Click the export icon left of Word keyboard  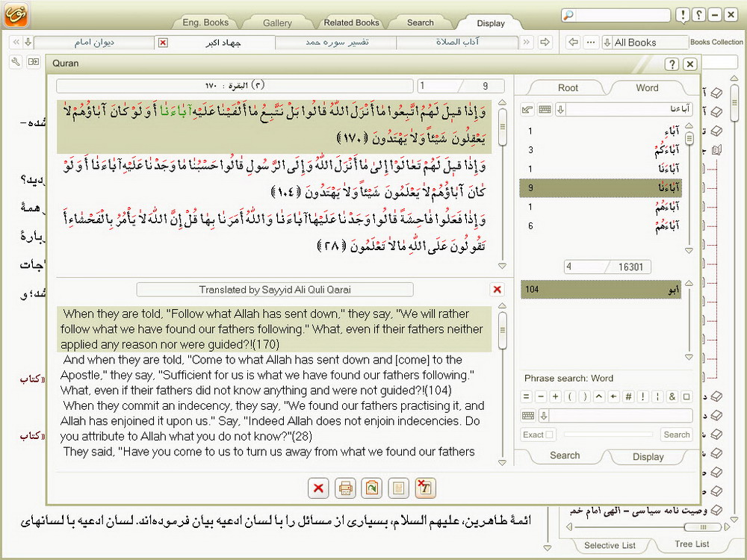(527, 110)
